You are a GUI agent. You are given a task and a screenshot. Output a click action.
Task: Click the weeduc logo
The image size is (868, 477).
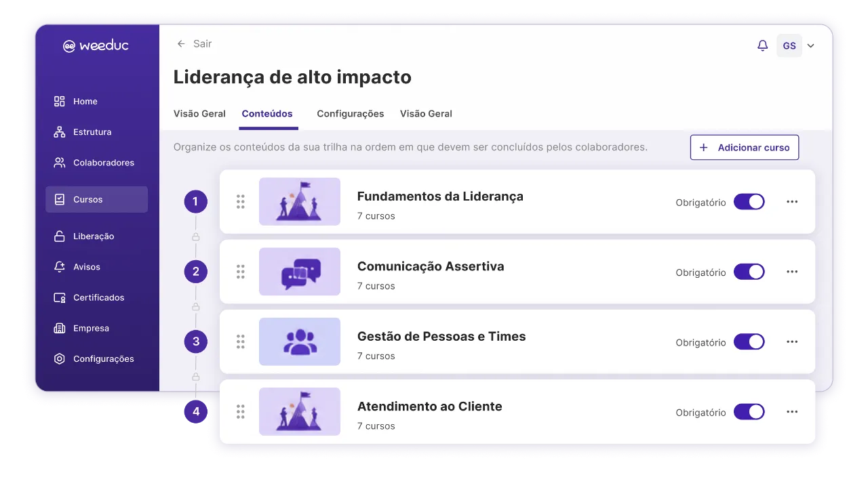96,46
